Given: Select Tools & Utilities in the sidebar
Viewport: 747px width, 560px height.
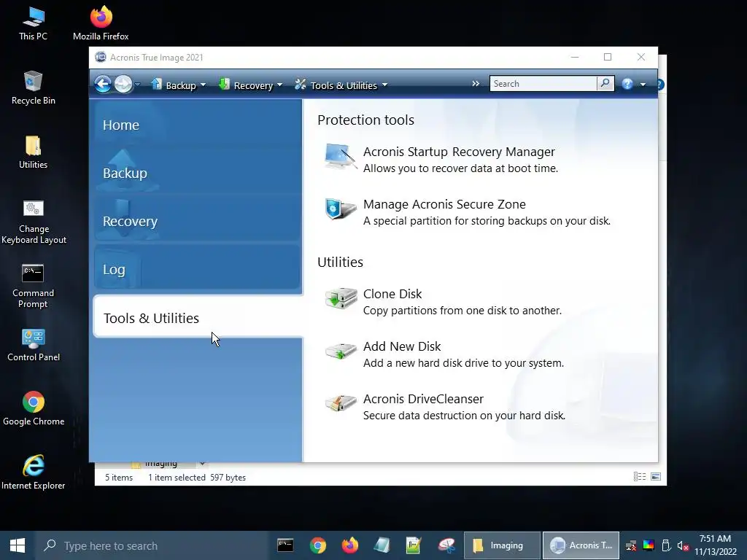Looking at the screenshot, I should 198,317.
